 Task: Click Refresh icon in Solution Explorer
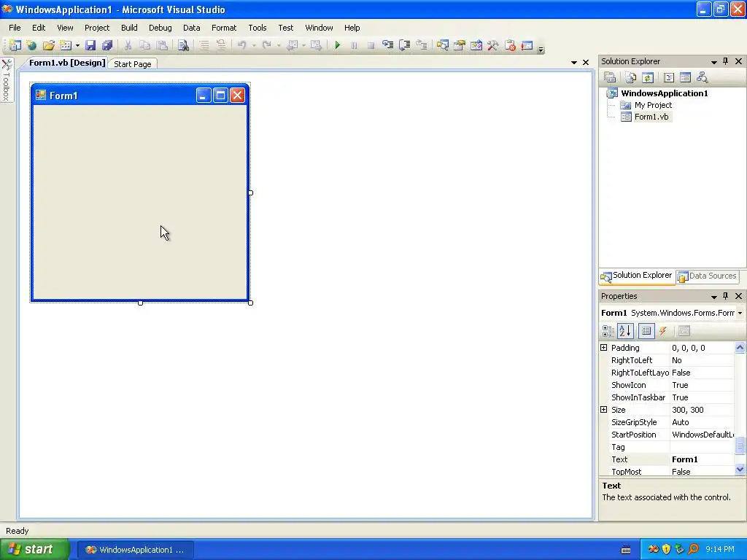coord(648,77)
